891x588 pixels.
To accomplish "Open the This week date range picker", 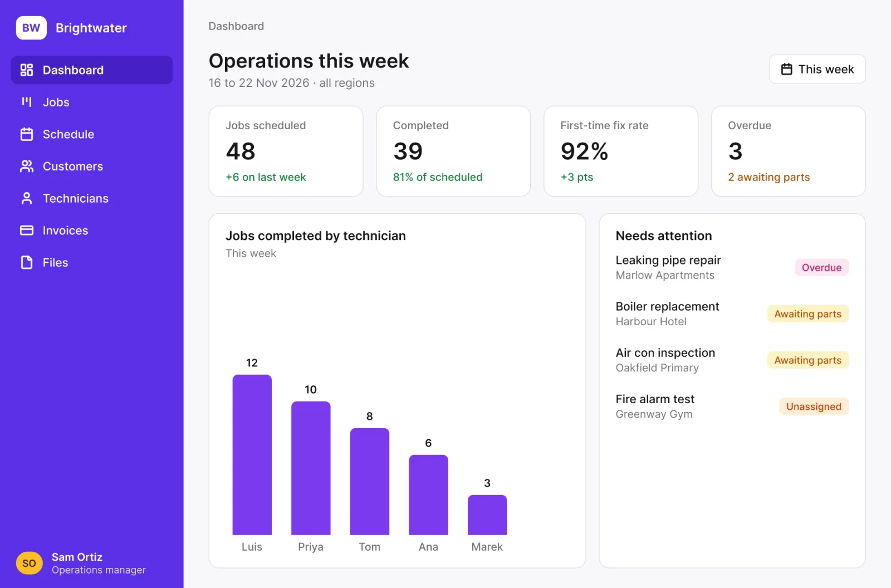I will coord(817,69).
